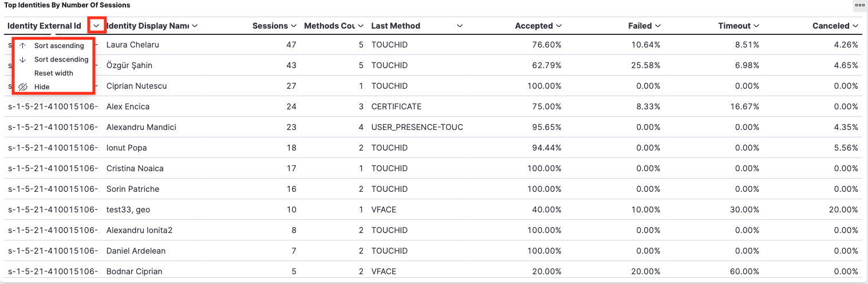
Task: Click the crossed-eye Hide icon
Action: pyautogui.click(x=23, y=87)
